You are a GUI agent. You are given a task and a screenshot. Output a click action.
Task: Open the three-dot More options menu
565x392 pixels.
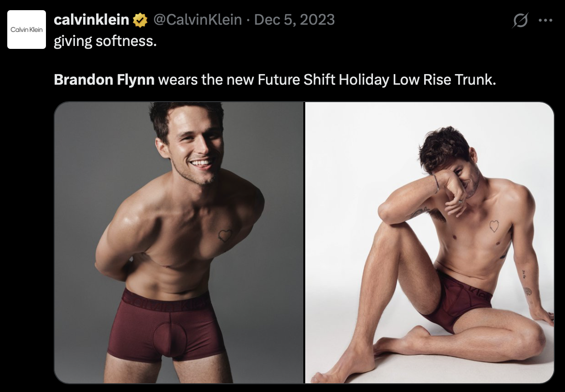click(545, 20)
